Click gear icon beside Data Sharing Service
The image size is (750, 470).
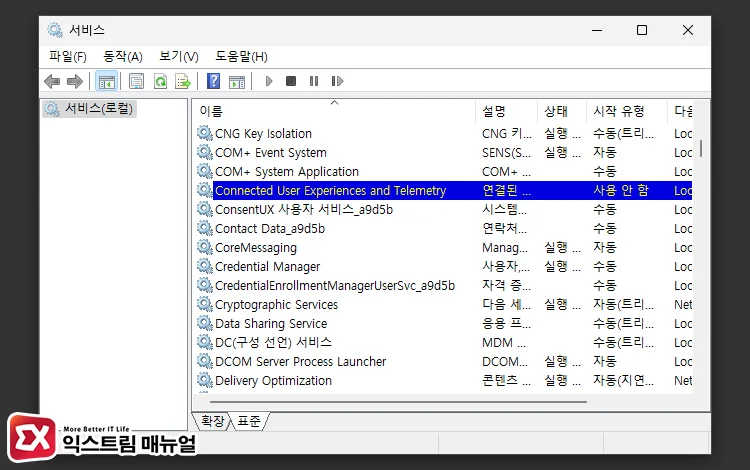pyautogui.click(x=205, y=323)
